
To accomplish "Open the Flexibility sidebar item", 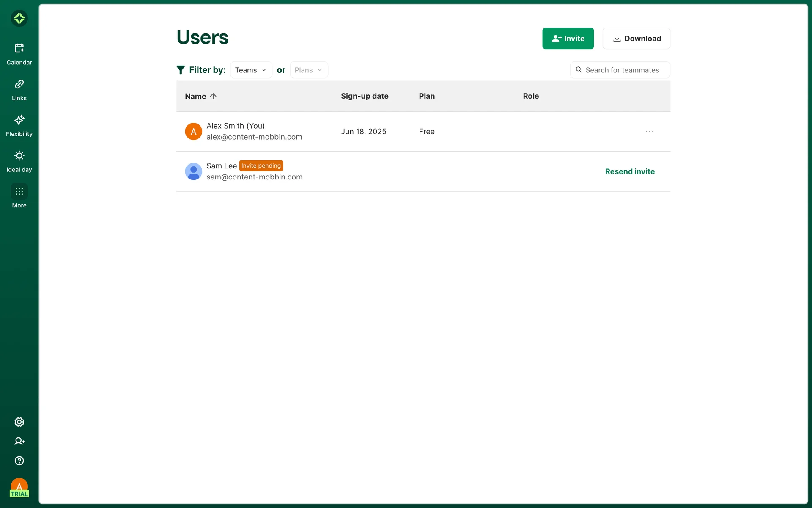I will (x=19, y=126).
